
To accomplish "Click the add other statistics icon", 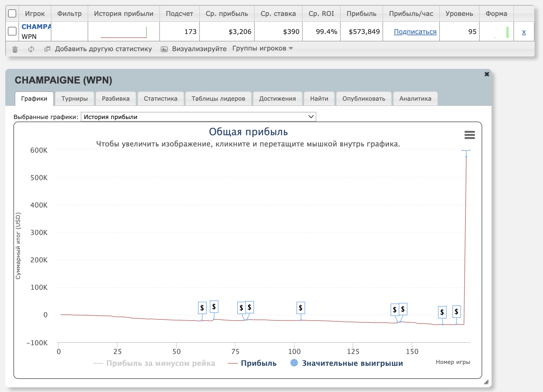I will (x=47, y=49).
